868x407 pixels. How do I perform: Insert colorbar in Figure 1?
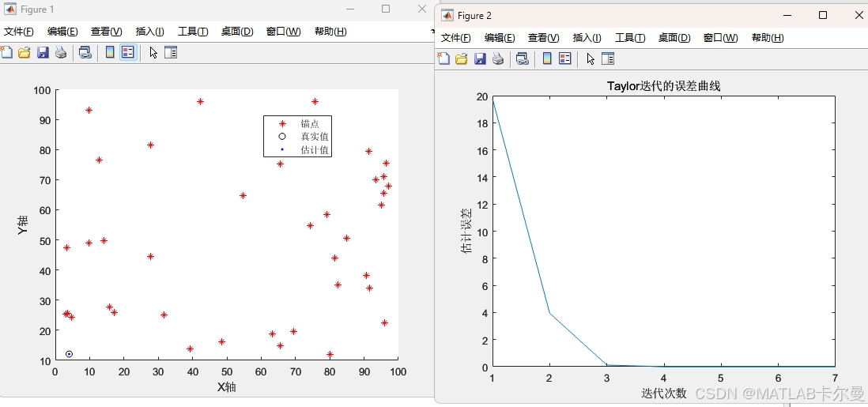point(110,53)
